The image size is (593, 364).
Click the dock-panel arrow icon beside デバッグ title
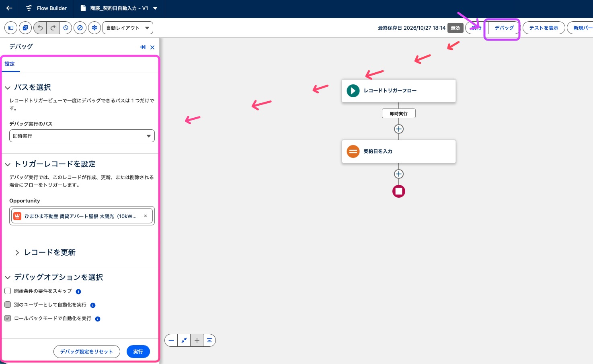tap(143, 47)
